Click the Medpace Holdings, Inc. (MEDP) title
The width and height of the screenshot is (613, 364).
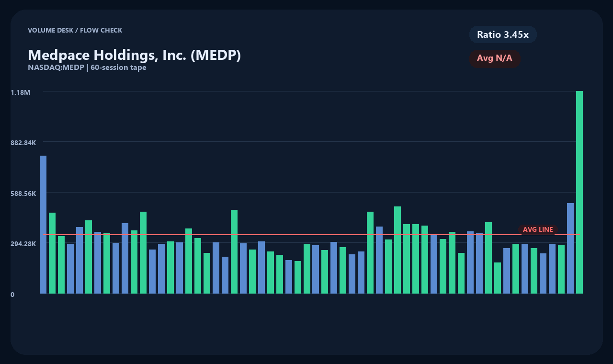point(135,55)
